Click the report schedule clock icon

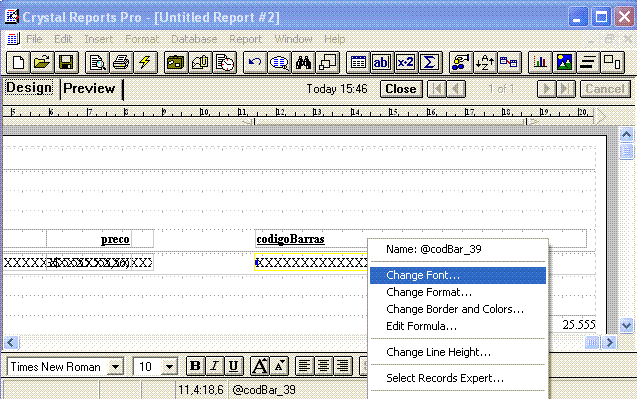click(225, 63)
